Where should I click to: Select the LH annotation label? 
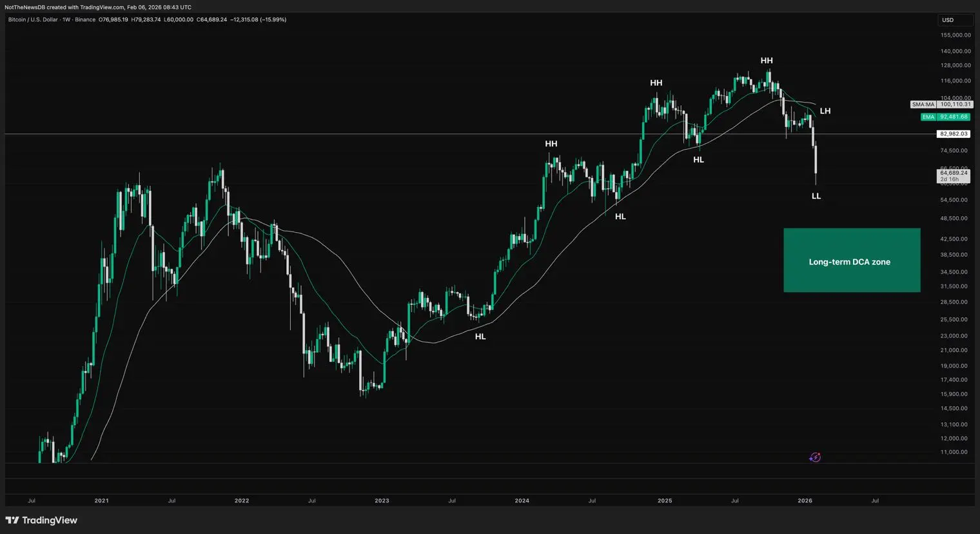[x=825, y=111]
